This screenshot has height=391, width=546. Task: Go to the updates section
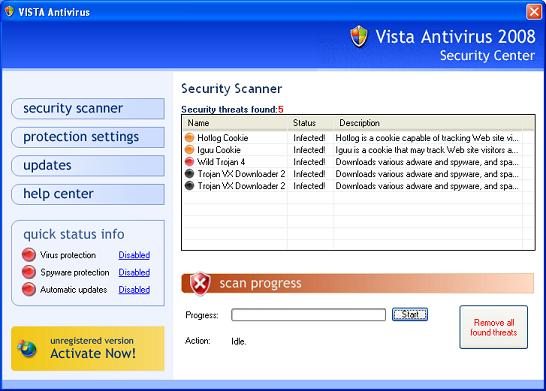click(88, 165)
